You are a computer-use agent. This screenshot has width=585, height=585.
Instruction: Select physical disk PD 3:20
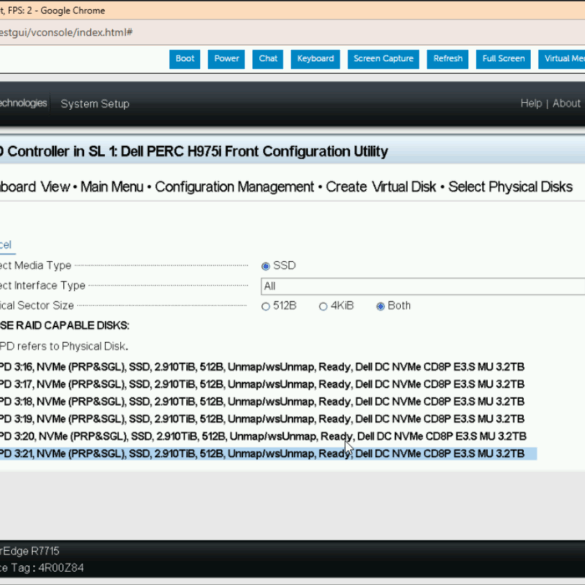pos(263,436)
